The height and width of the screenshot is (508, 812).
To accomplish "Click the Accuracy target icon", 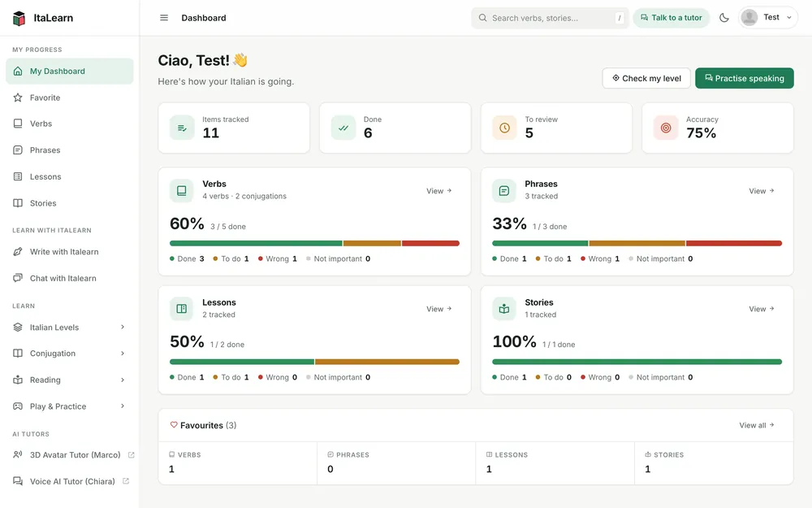I will (x=666, y=128).
